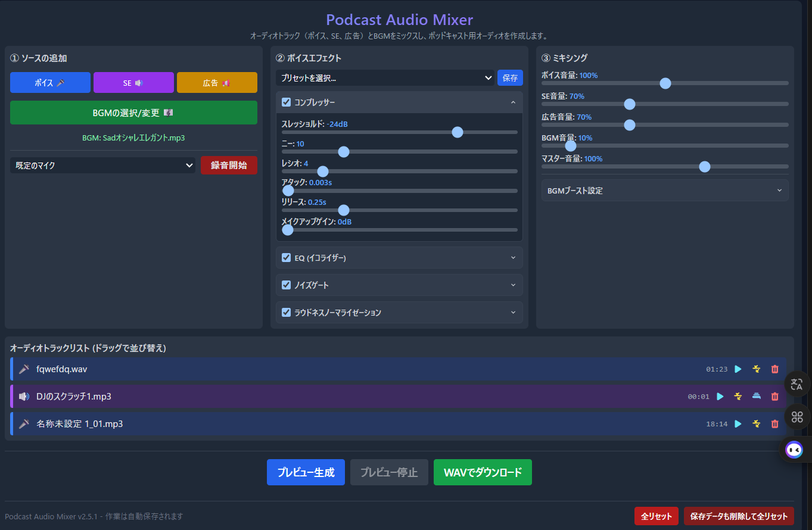
Task: Add a voice source with ボイス button
Action: coord(50,83)
